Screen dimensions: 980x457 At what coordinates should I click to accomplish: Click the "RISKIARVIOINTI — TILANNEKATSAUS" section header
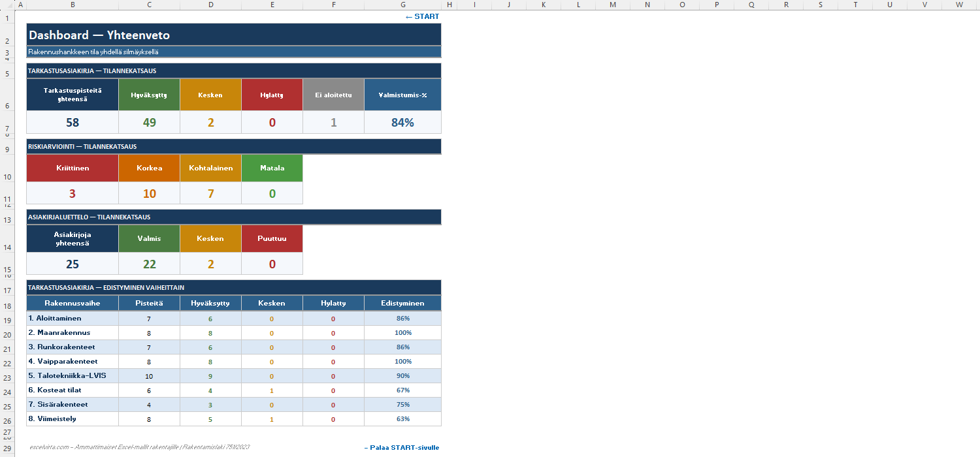[x=234, y=147]
